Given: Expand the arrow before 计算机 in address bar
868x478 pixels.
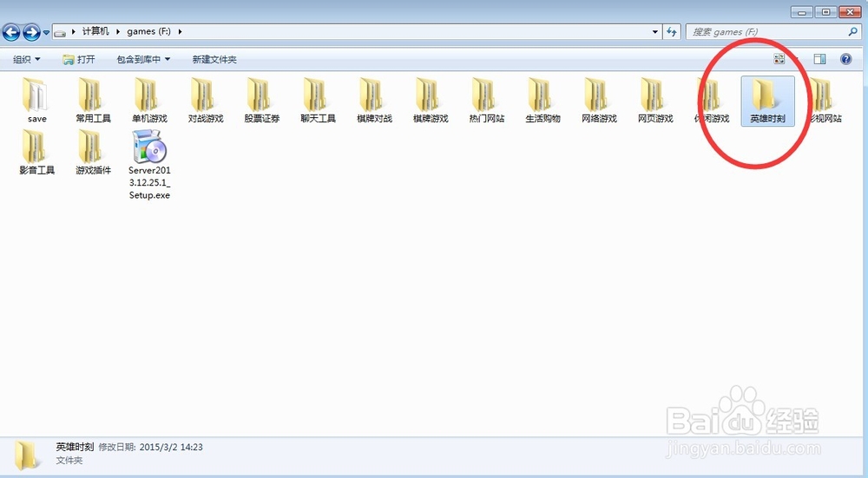Looking at the screenshot, I should point(74,31).
